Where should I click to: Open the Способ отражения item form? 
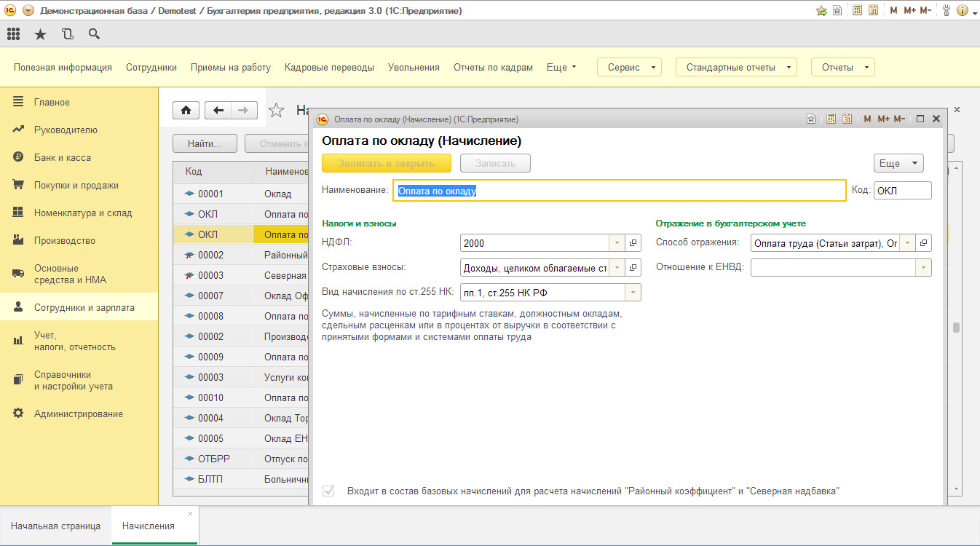pyautogui.click(x=924, y=243)
